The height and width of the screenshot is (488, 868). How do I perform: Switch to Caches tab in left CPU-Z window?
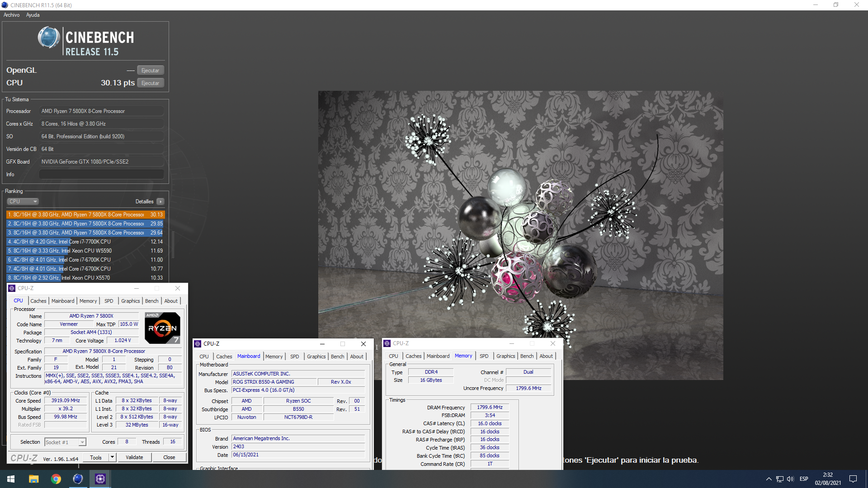38,301
